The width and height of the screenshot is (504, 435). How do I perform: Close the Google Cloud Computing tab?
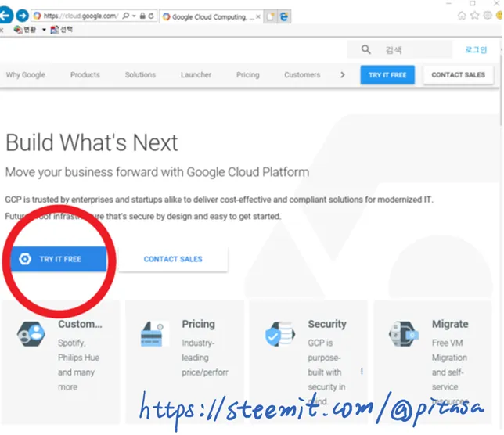pyautogui.click(x=257, y=16)
